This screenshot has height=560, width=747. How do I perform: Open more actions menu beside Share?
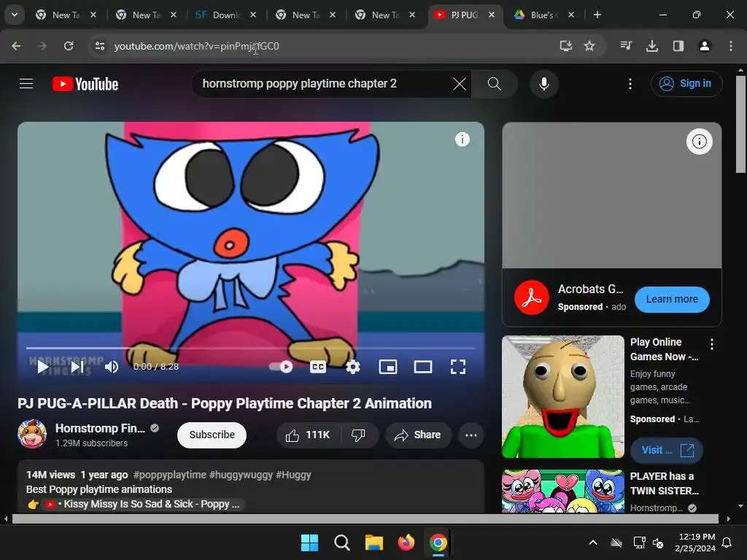[471, 435]
